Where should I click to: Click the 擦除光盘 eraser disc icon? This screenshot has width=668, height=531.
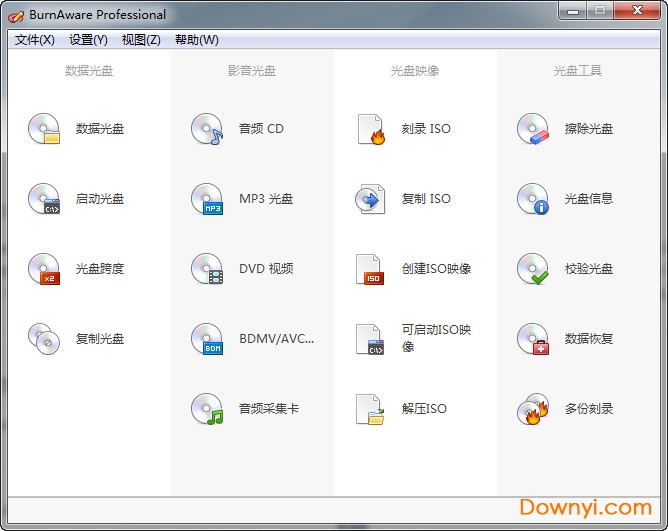click(x=533, y=129)
